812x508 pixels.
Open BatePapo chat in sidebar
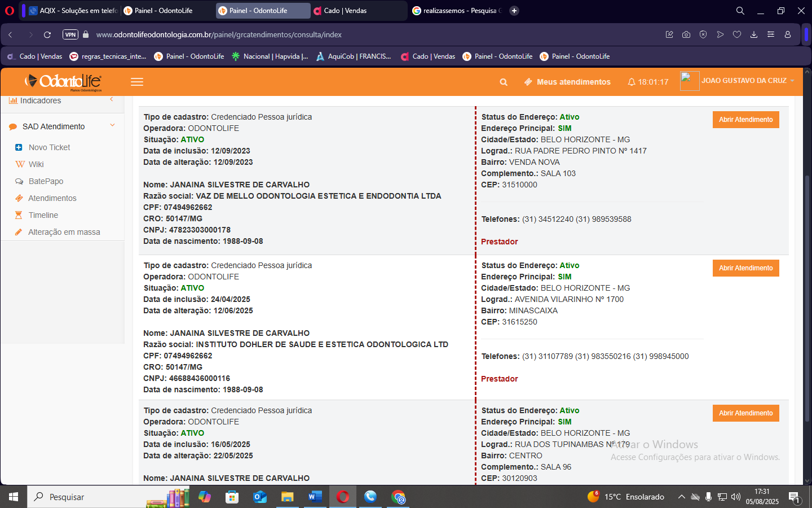pos(46,181)
